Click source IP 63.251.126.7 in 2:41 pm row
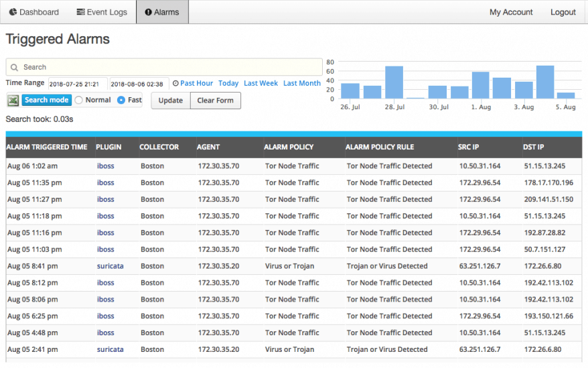 (x=480, y=350)
